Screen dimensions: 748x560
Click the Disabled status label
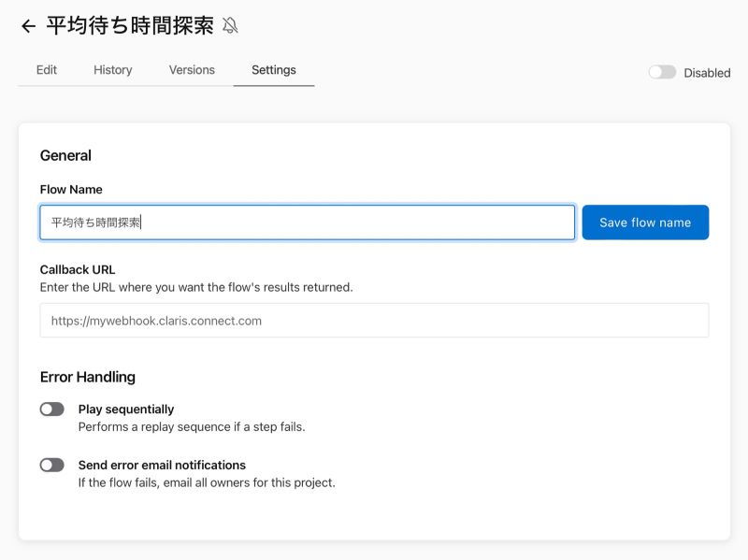(707, 73)
